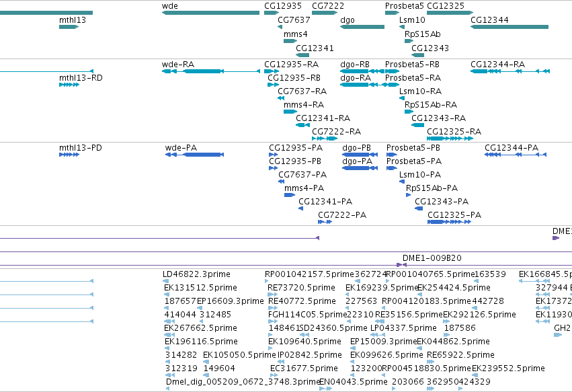
Task: Click the RE40772.5prime EST label
Action: click(x=302, y=301)
